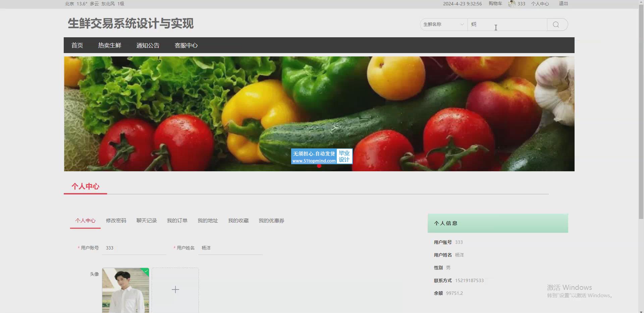Click the 用户姓名 input field
Screen dimensions: 644x313
230,248
